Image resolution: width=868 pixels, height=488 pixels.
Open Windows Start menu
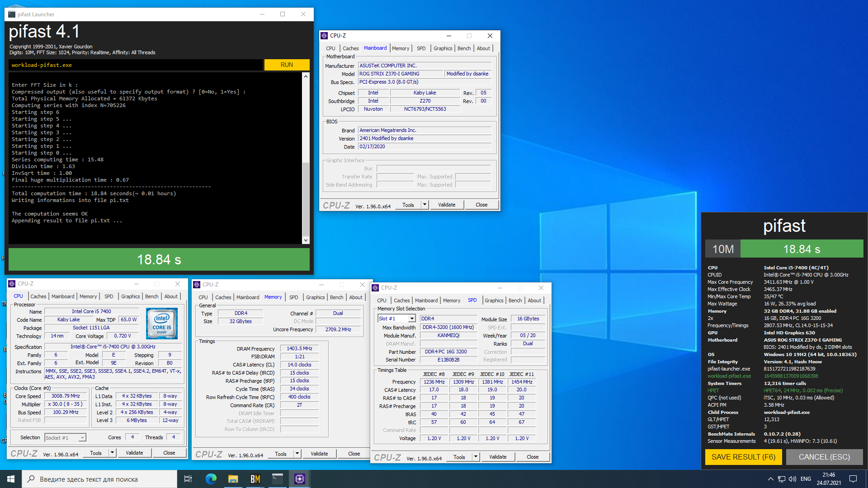tap(11, 479)
